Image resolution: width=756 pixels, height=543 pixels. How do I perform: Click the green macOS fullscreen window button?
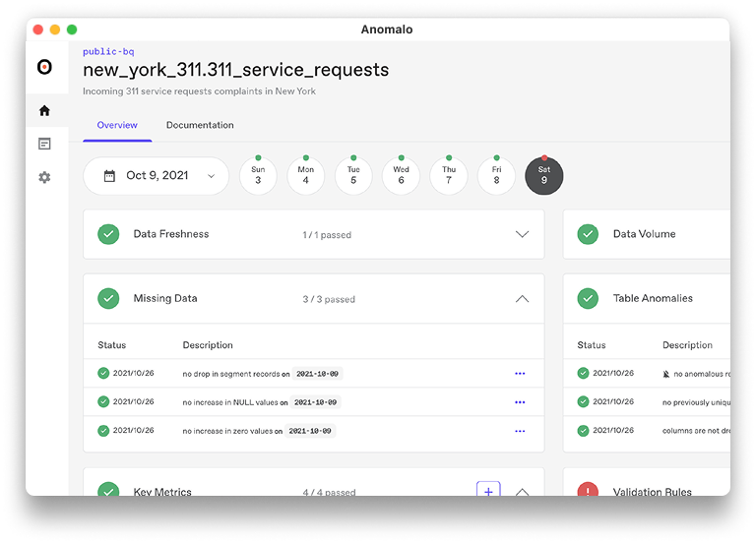click(x=72, y=30)
